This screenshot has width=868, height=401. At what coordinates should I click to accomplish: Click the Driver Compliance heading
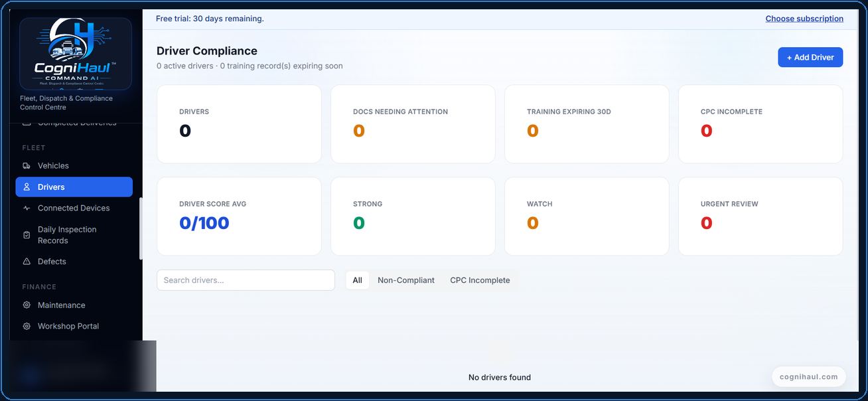click(207, 51)
